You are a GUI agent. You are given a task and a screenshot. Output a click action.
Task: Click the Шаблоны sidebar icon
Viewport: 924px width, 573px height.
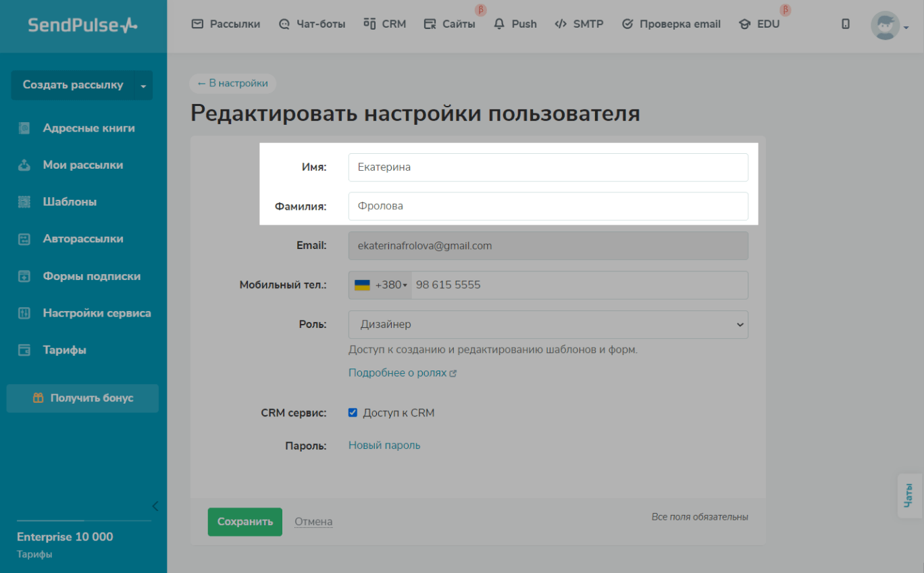tap(24, 202)
